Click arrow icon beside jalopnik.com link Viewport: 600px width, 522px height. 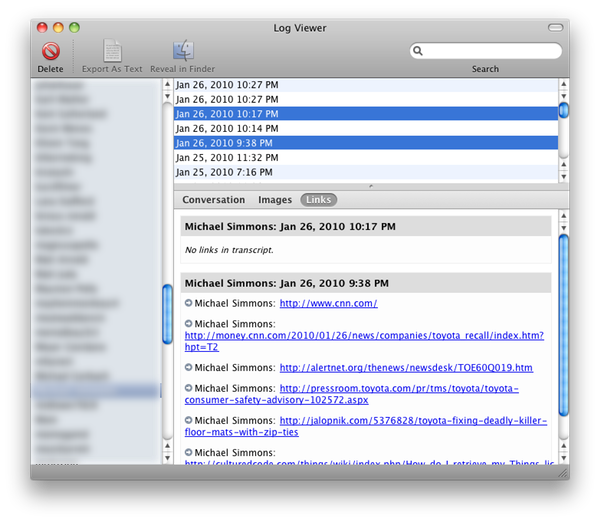coord(189,420)
